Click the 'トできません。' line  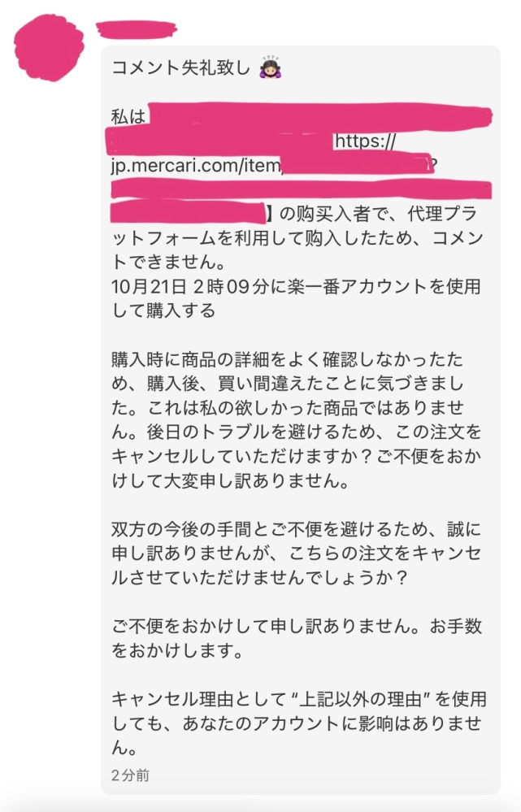tap(168, 262)
